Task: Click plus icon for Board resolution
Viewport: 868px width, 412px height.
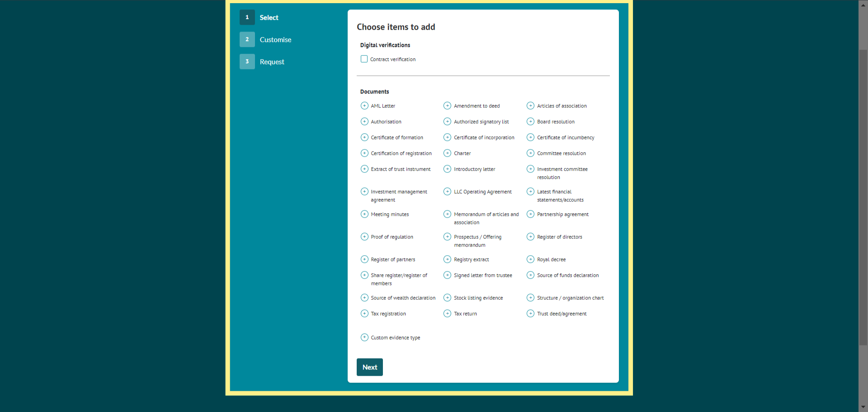Action: tap(530, 122)
